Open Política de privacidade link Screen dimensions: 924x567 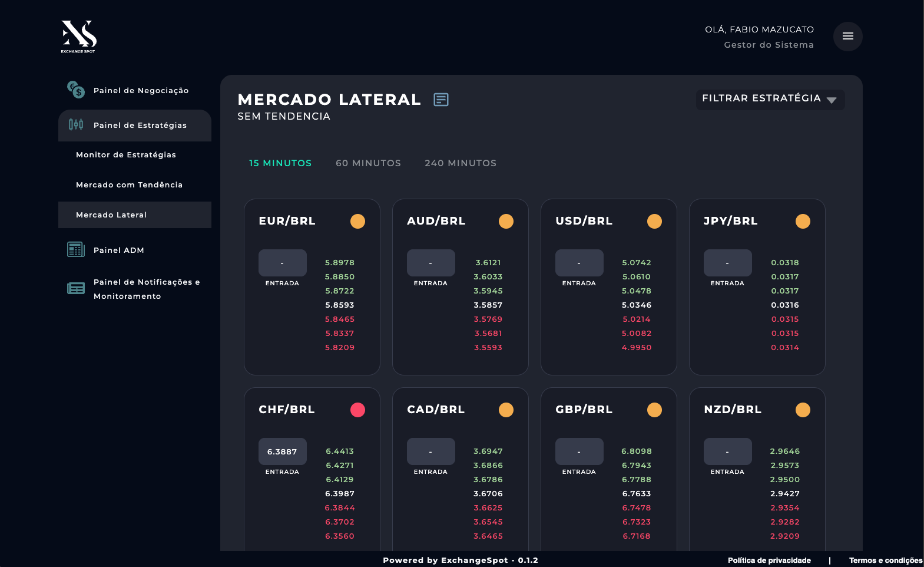pyautogui.click(x=769, y=561)
